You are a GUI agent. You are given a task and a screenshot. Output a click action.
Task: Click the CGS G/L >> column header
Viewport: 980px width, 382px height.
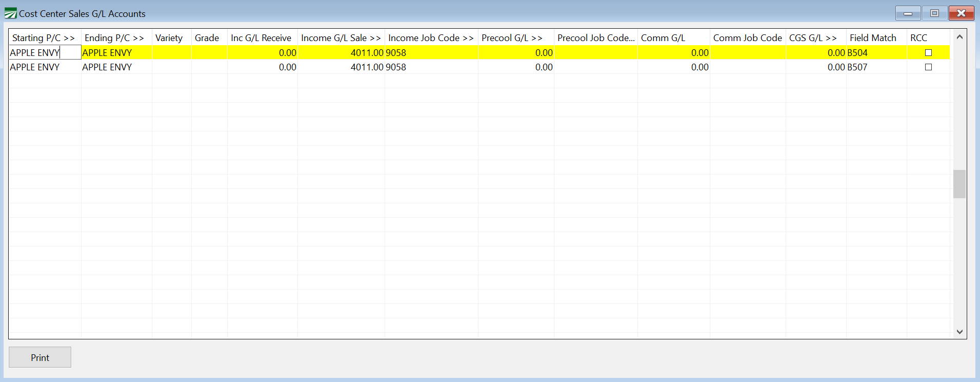tap(816, 37)
